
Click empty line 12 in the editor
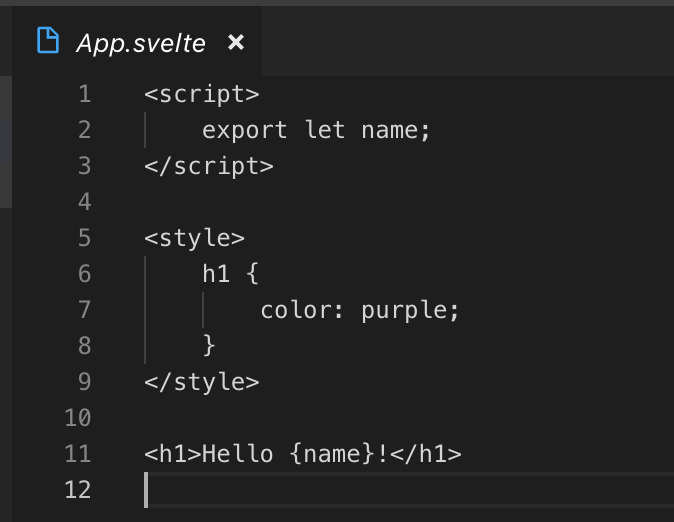(x=400, y=490)
